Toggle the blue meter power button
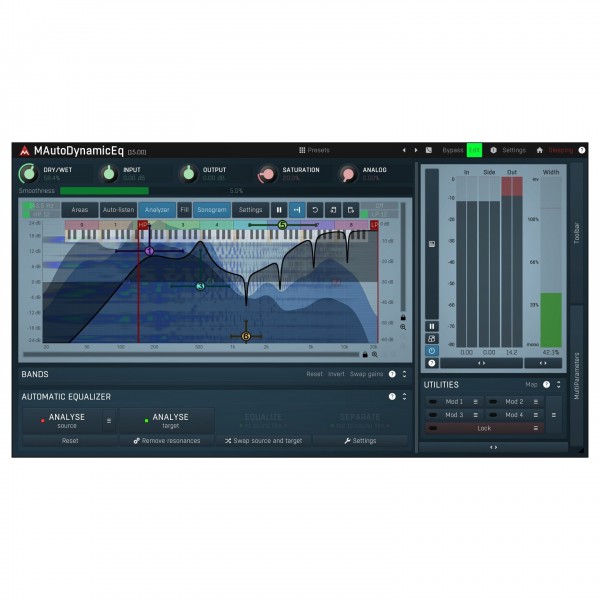Image resolution: width=600 pixels, height=600 pixels. (432, 351)
